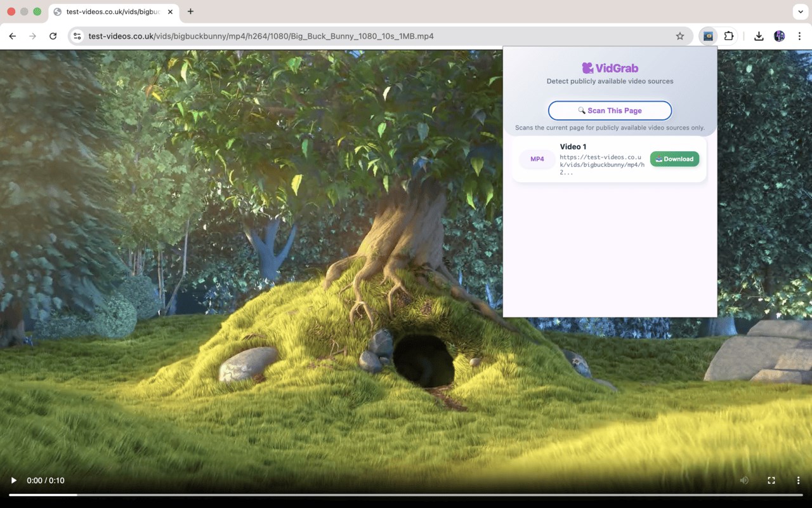Play the video with the play button
Screen dimensions: 812x508
pos(14,481)
